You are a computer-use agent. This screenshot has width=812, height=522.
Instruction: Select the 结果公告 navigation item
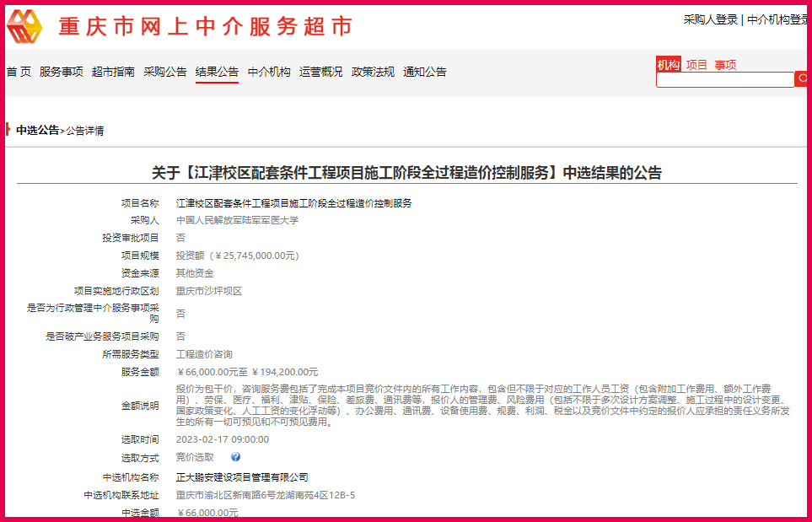217,72
